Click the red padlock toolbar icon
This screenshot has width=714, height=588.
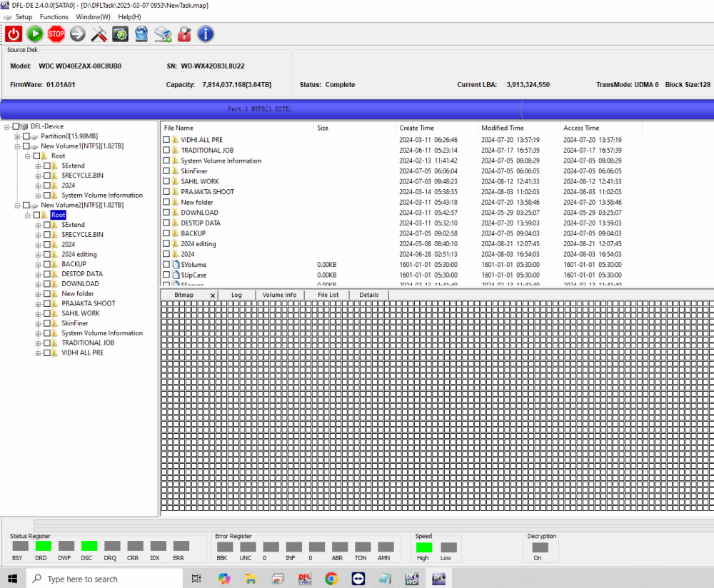(x=184, y=34)
